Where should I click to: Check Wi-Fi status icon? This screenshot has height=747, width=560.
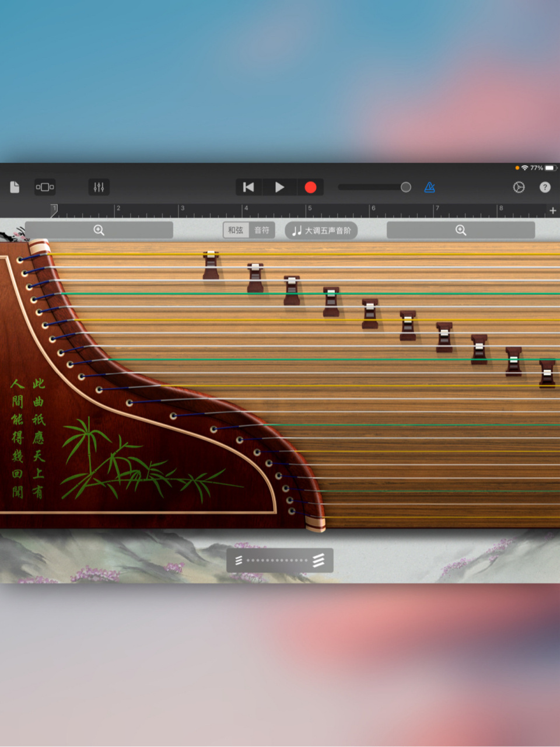tap(524, 168)
